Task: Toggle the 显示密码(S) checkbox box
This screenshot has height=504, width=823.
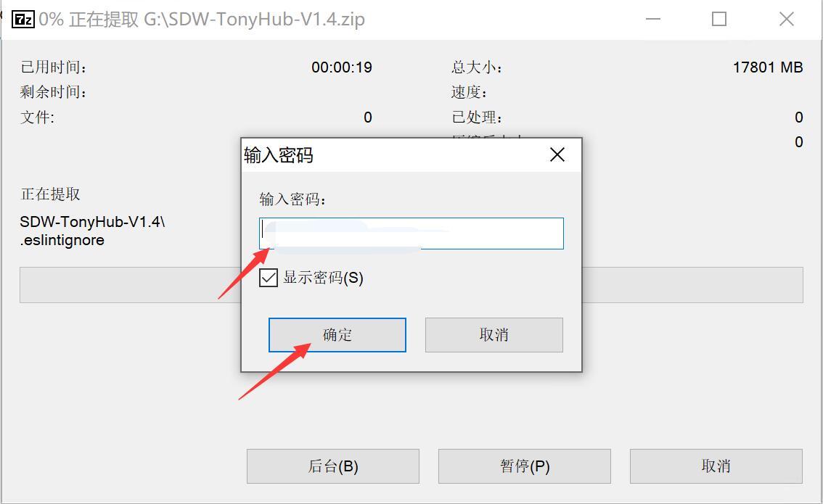Action: pos(269,278)
